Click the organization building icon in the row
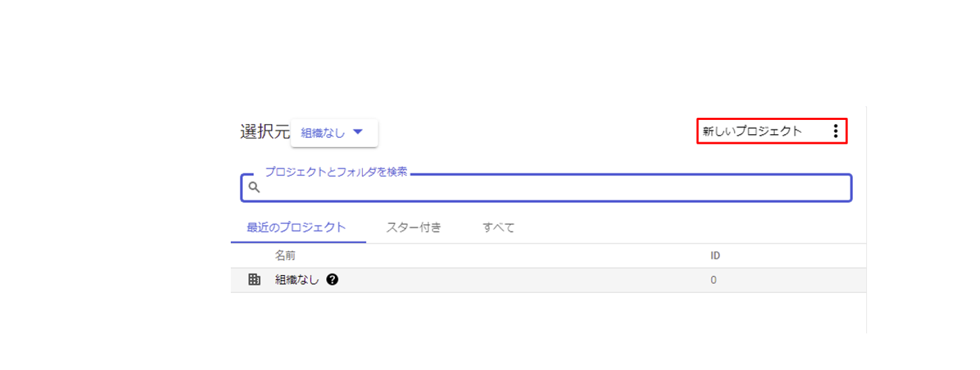Viewport: 980px width, 370px height. pyautogui.click(x=254, y=279)
